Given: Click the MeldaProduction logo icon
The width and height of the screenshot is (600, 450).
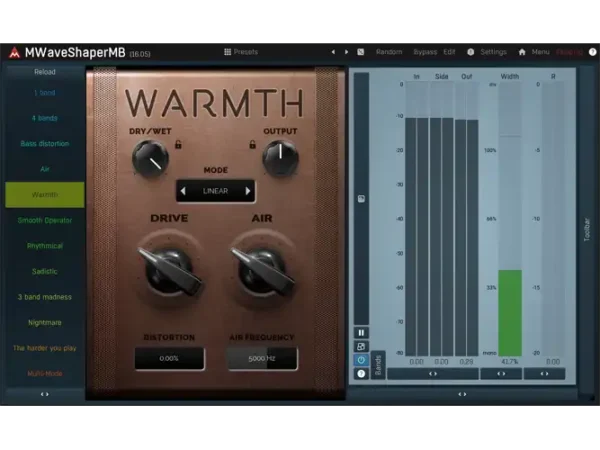Looking at the screenshot, I should tap(15, 52).
